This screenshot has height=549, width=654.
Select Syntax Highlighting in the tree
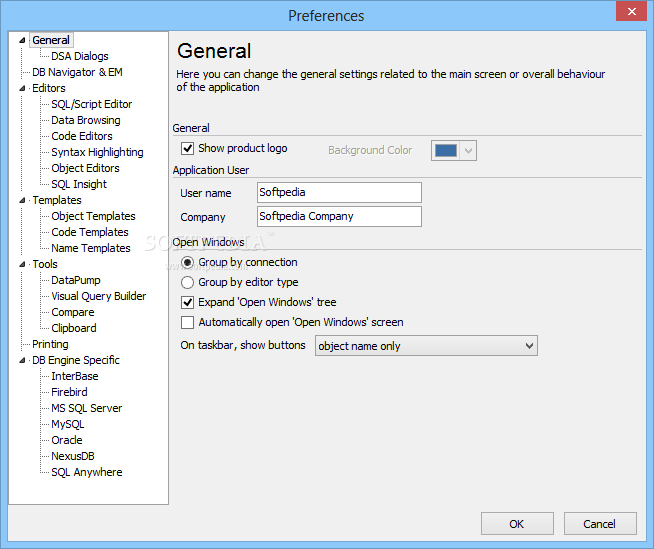[97, 152]
